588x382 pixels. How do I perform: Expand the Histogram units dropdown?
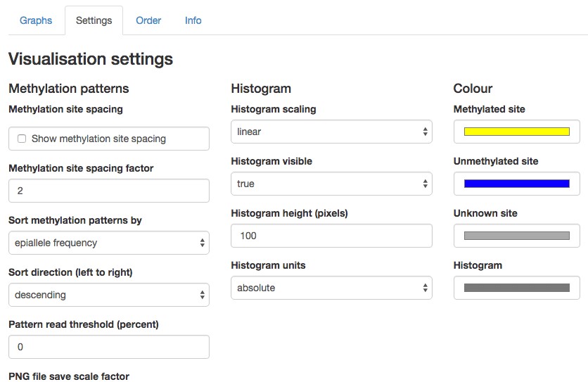[331, 288]
